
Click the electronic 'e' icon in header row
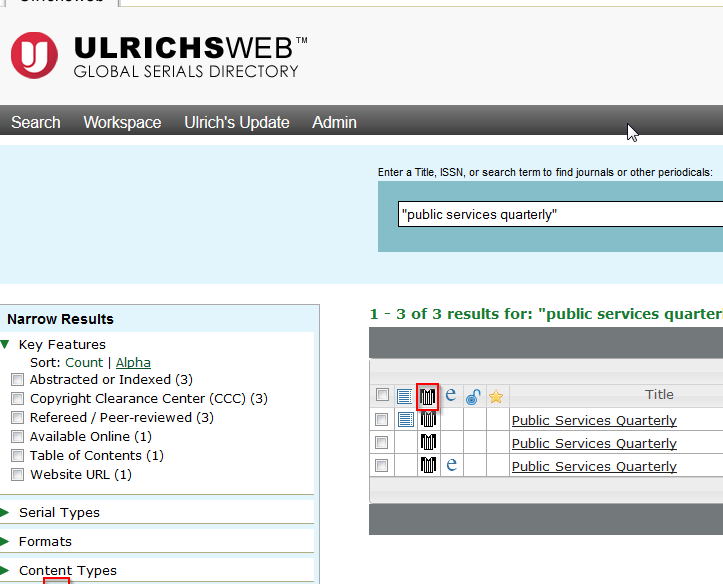[x=450, y=395]
